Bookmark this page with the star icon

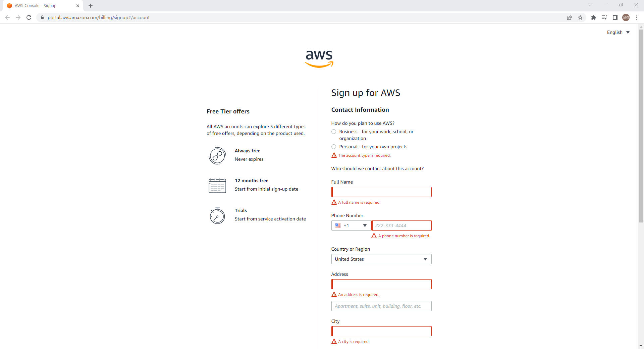pos(580,17)
